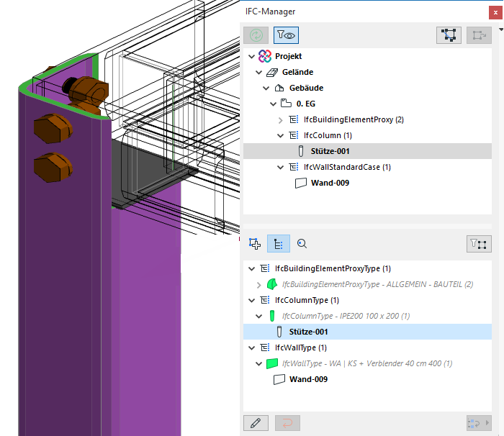Click the column icon beside lower Stütze-001
The image size is (504, 436).
click(279, 332)
